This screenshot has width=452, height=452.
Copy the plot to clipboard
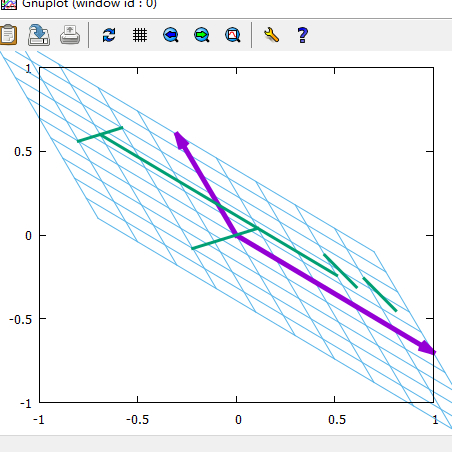(x=8, y=35)
